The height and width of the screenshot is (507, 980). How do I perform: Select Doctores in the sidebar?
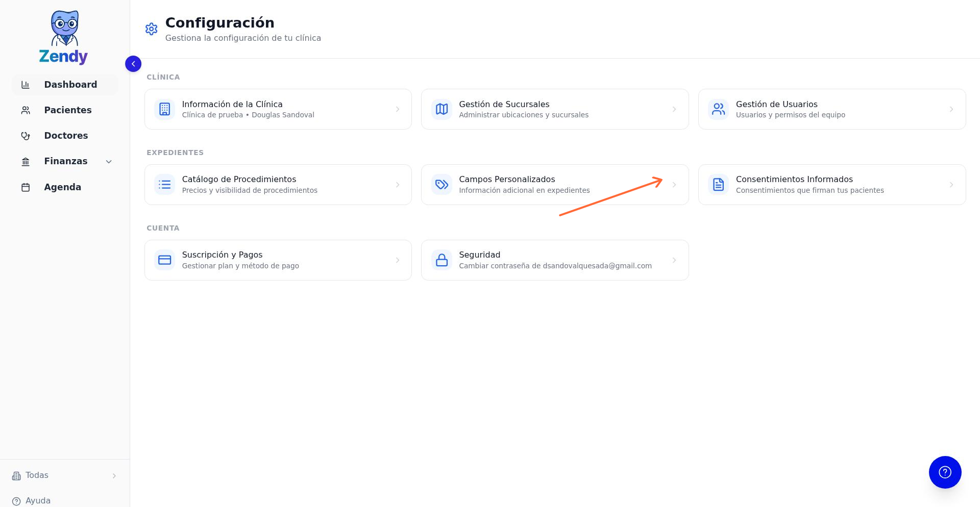tap(66, 135)
